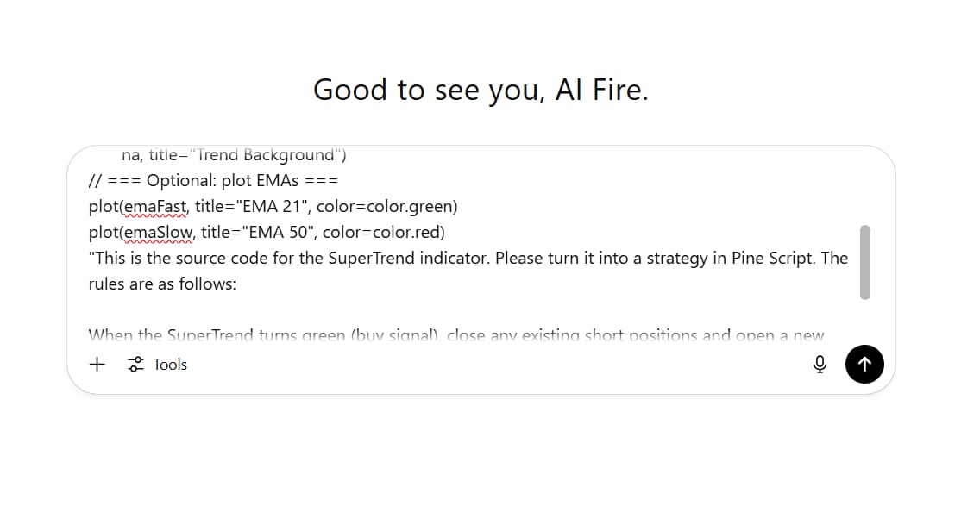Image resolution: width=980 pixels, height=512 pixels.
Task: Open the Tools menu label
Action: [x=170, y=365]
